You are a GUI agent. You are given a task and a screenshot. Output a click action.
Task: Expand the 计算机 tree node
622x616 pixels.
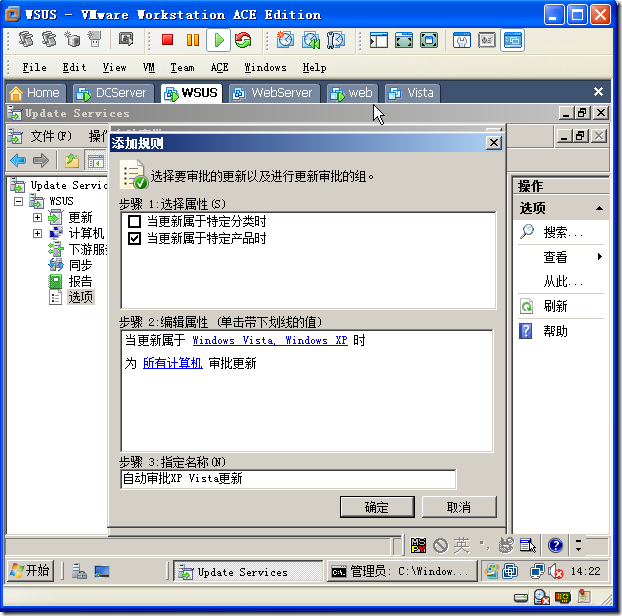(x=37, y=233)
